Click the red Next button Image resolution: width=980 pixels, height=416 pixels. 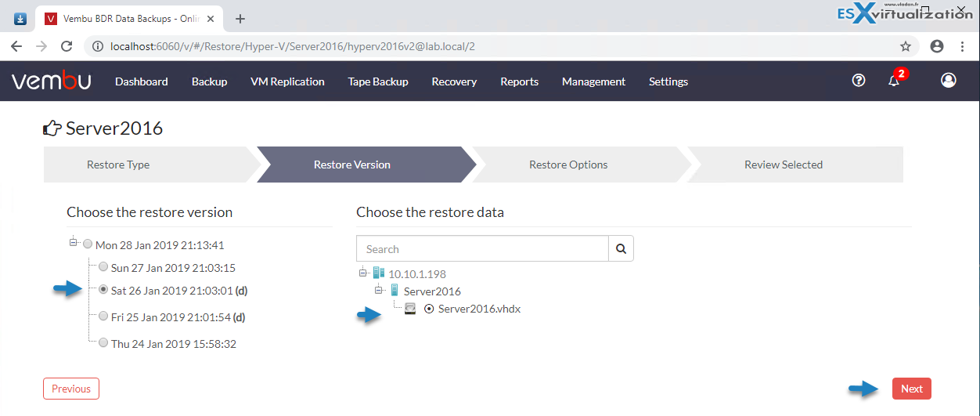tap(912, 389)
